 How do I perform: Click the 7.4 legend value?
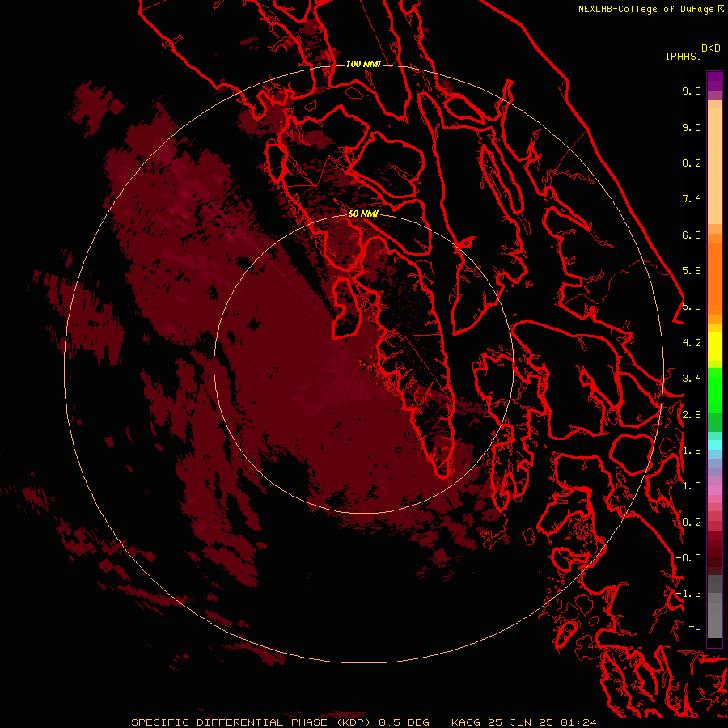(692, 199)
